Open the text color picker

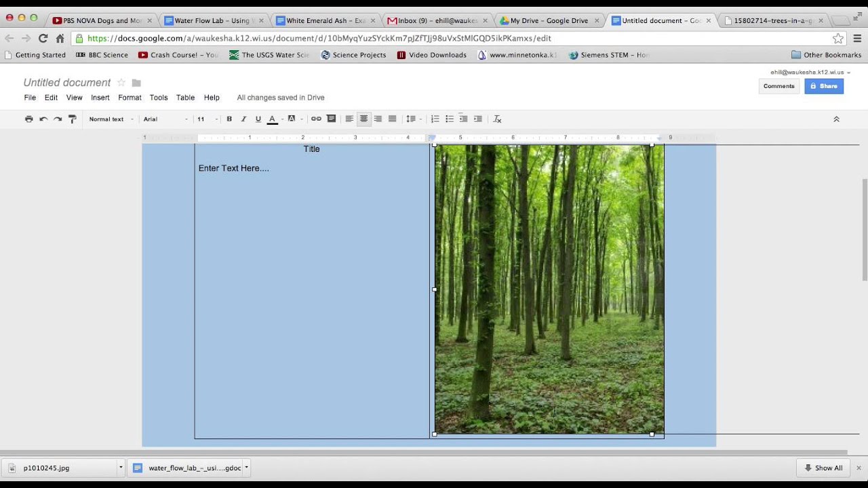coord(272,119)
